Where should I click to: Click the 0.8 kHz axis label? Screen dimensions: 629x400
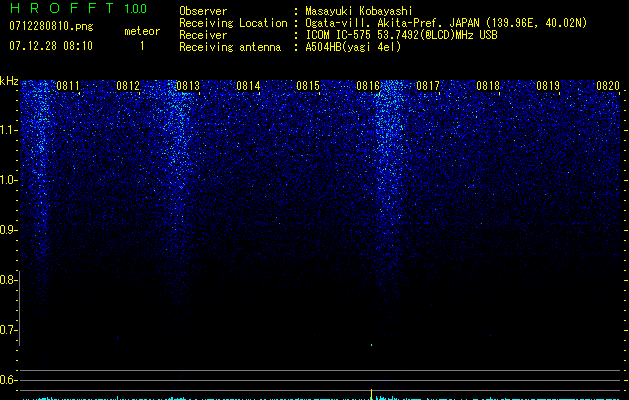(x=8, y=280)
